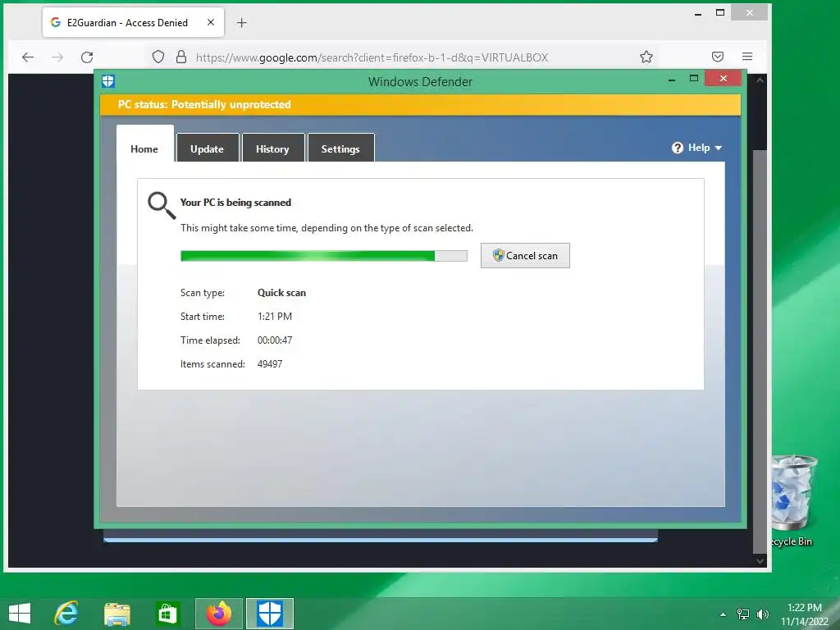Image resolution: width=840 pixels, height=630 pixels.
Task: Open the volume tray icon
Action: click(x=762, y=614)
